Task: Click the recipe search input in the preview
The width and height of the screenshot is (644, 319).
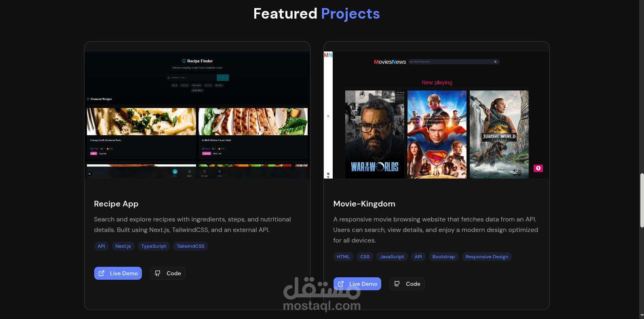Action: point(191,77)
